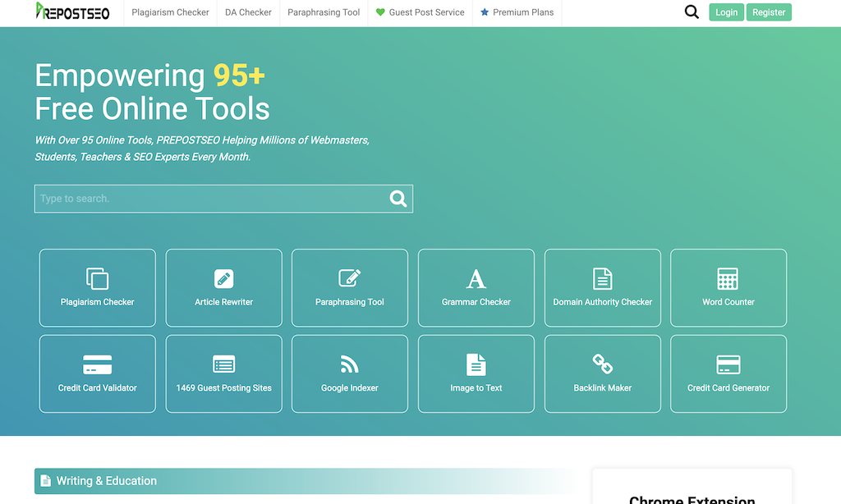
Task: Click the 'Empowering 95+' hero heading
Action: [x=150, y=75]
